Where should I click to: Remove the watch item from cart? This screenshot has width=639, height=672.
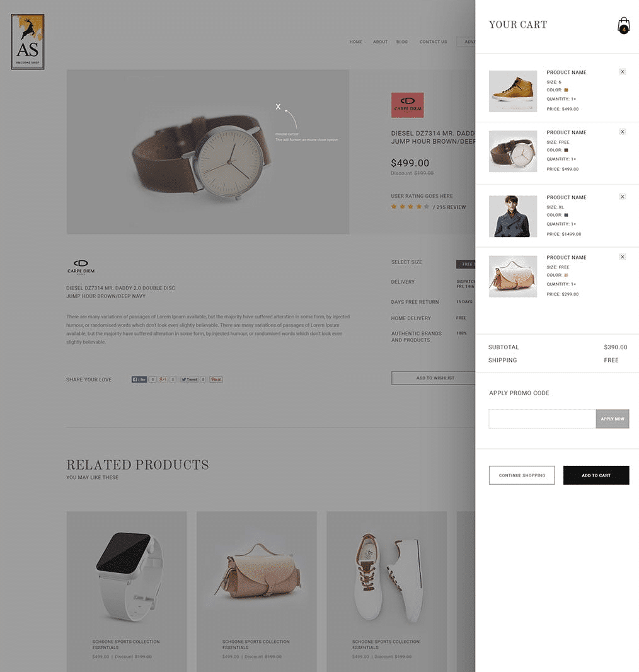[x=622, y=132]
